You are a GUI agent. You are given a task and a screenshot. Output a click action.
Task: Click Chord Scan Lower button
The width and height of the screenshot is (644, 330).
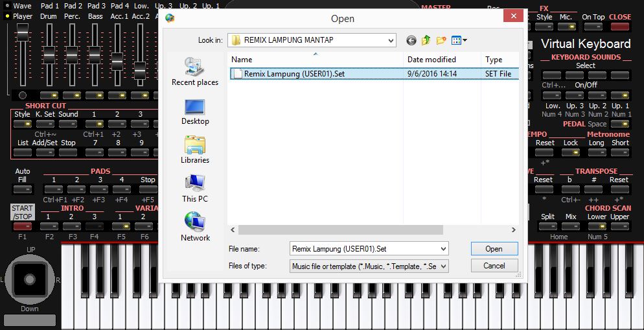point(597,226)
